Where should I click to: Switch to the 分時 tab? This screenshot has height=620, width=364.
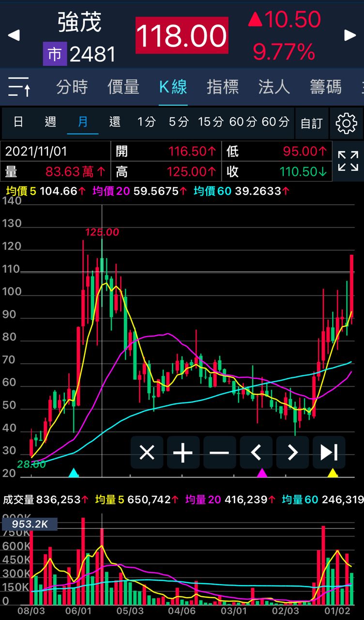(x=72, y=87)
